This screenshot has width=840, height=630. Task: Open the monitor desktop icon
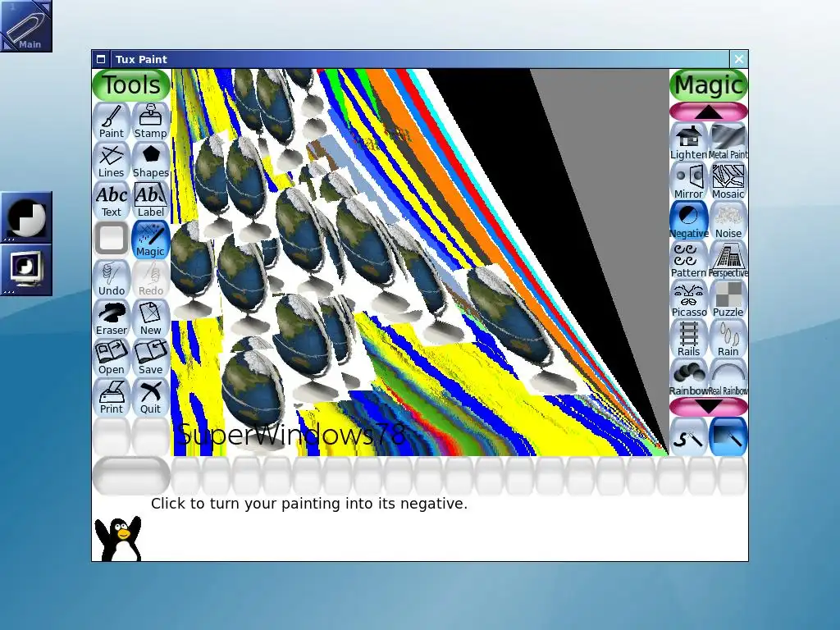tap(25, 269)
